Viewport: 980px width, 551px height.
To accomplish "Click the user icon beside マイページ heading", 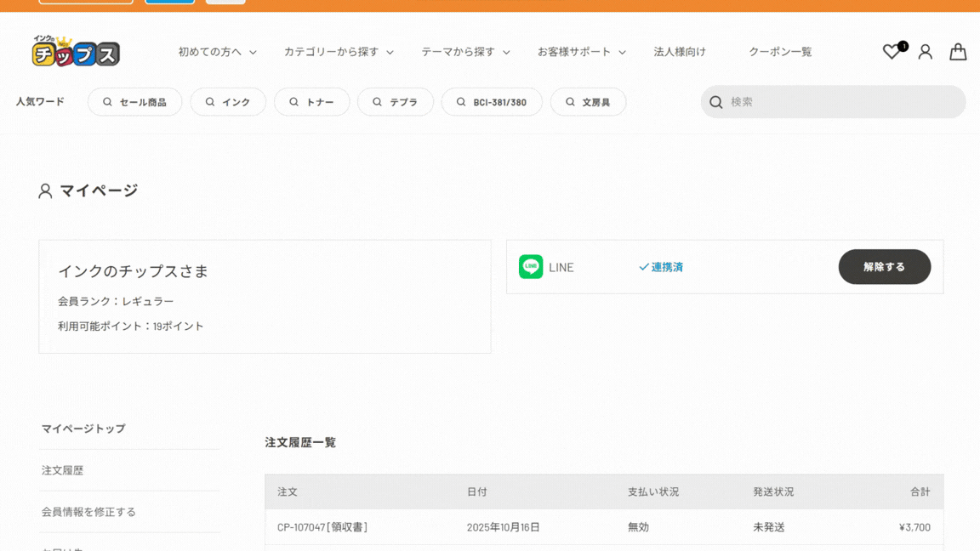I will click(x=45, y=191).
